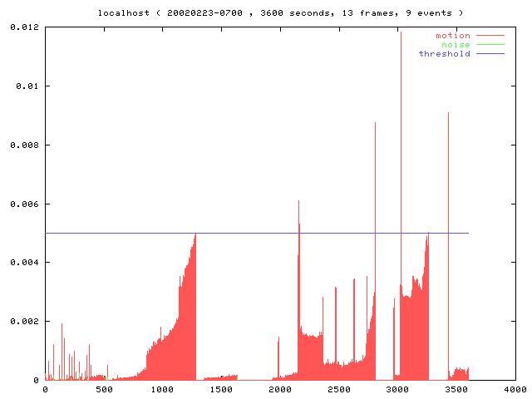Click the y-axis label 0.002

23,321
